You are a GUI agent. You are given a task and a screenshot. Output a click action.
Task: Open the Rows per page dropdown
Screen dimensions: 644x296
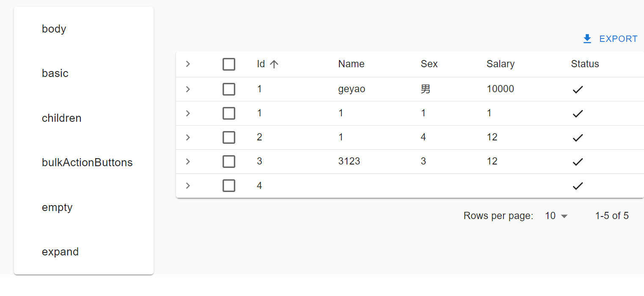556,216
